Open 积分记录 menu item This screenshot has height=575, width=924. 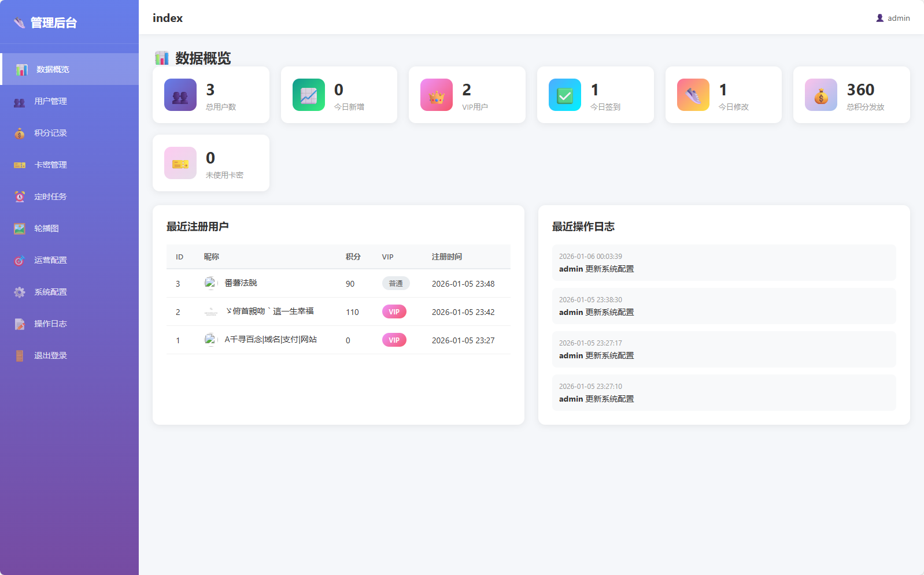click(69, 133)
